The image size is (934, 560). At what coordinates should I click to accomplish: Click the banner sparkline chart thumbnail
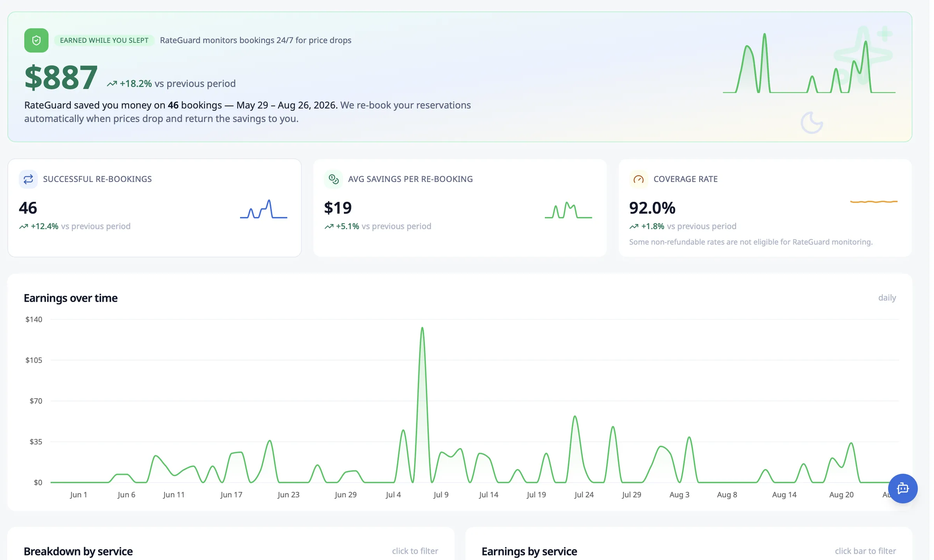click(x=809, y=63)
